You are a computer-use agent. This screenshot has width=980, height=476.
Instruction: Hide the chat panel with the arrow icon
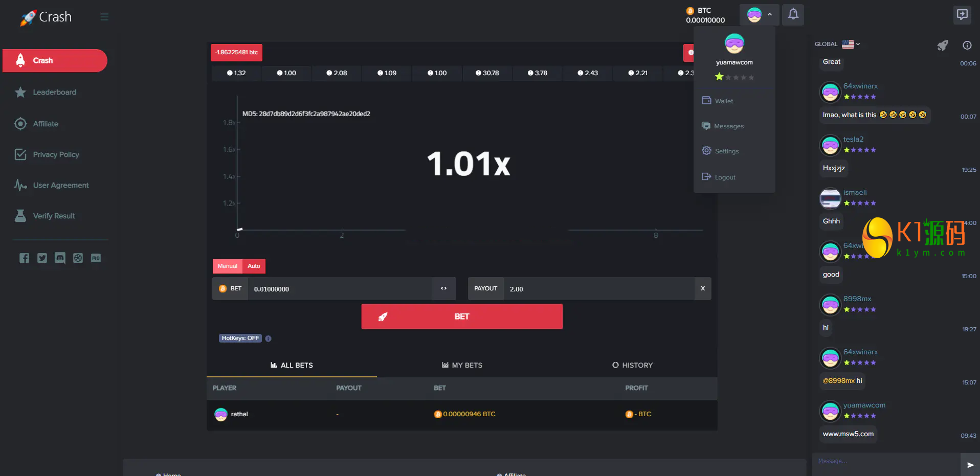pos(962,14)
